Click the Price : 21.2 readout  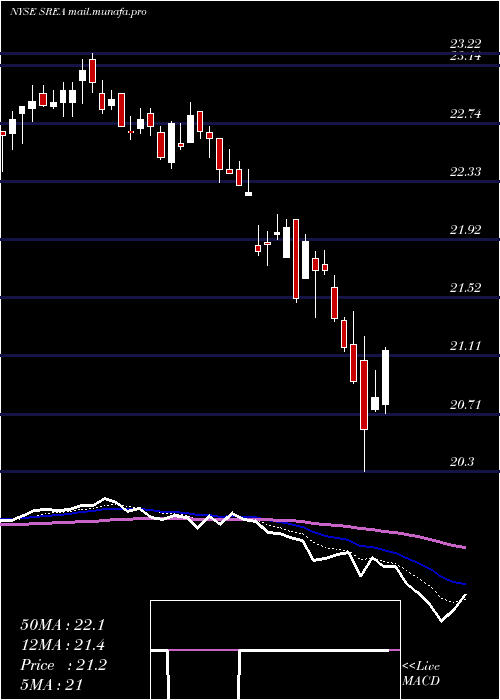point(63,665)
